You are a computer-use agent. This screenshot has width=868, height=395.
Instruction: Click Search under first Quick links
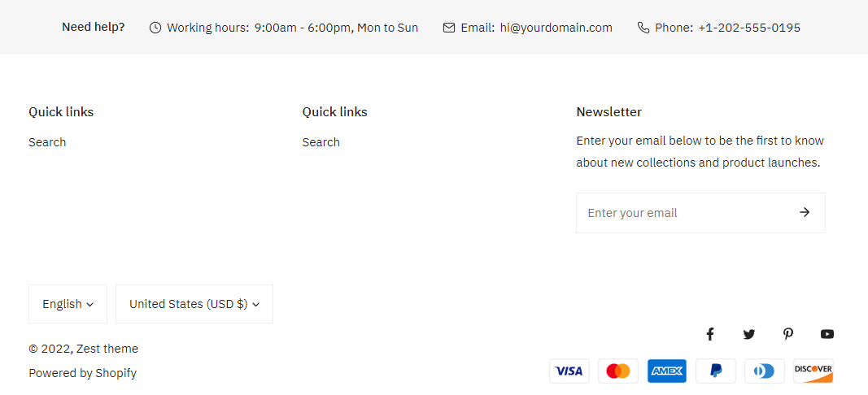tap(47, 142)
